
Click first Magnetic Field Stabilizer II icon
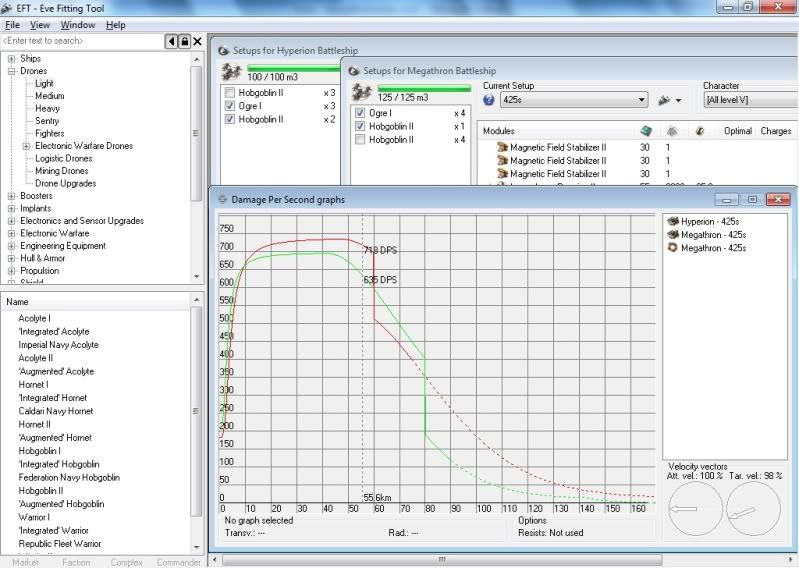pyautogui.click(x=502, y=147)
